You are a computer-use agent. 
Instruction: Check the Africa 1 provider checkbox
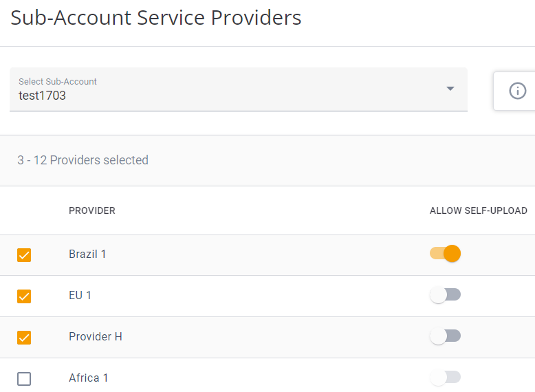pyautogui.click(x=24, y=379)
